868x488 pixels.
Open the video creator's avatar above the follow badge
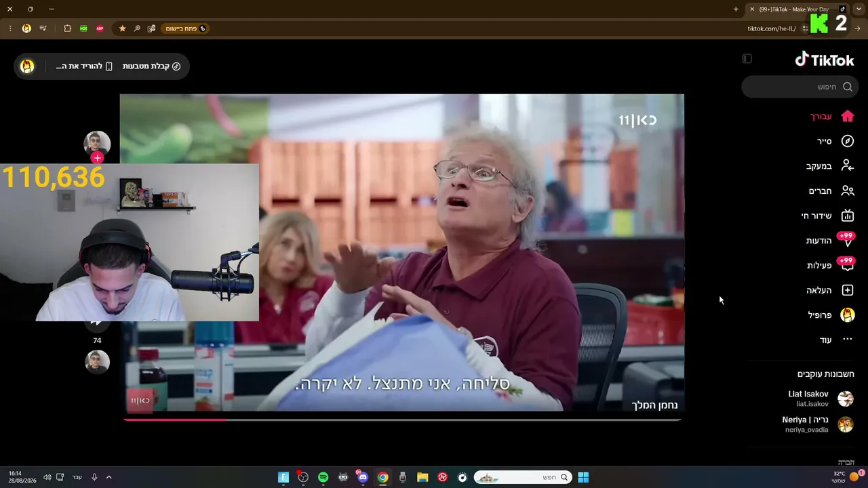coord(97,143)
